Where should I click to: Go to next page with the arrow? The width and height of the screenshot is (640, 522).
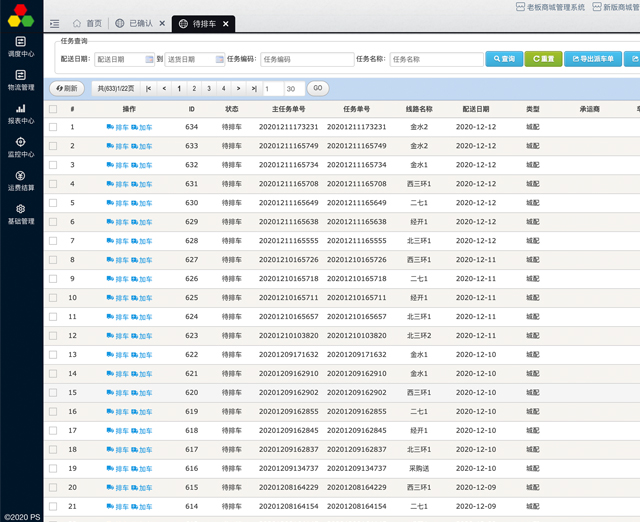point(238,88)
